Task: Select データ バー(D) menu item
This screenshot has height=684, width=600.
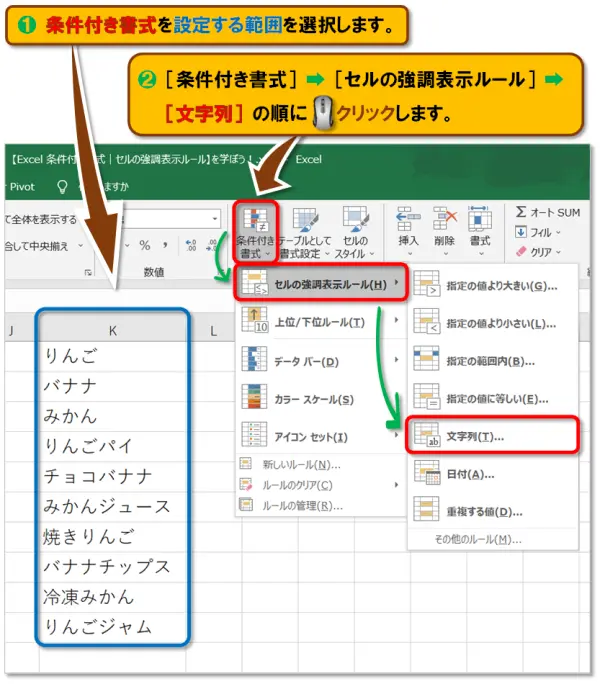Action: 321,360
